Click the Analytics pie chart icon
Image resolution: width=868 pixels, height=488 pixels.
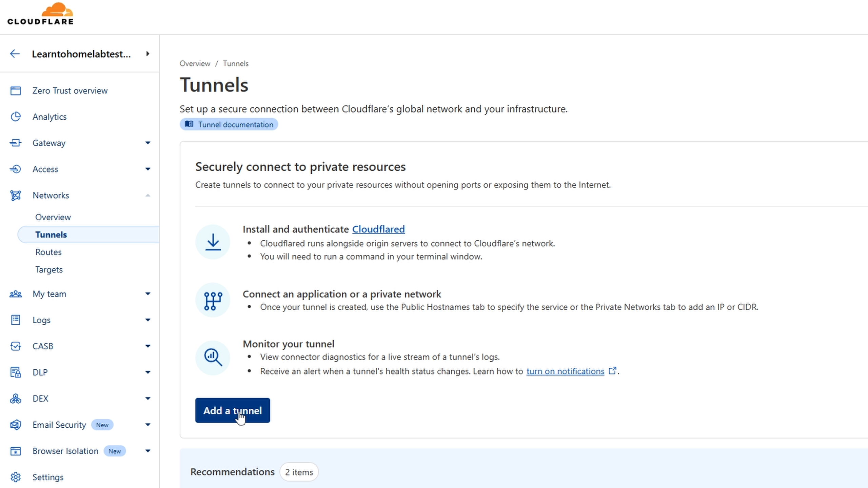click(x=16, y=117)
